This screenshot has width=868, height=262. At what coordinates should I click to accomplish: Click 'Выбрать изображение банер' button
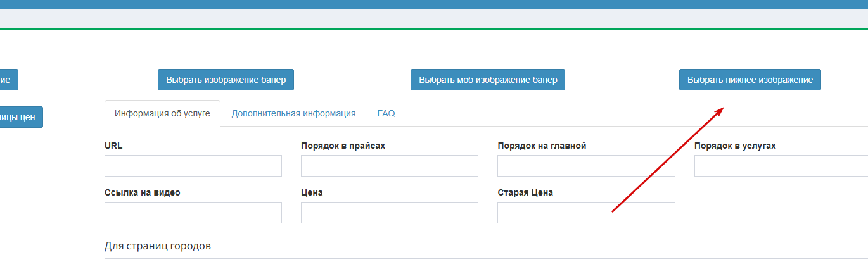click(x=226, y=80)
